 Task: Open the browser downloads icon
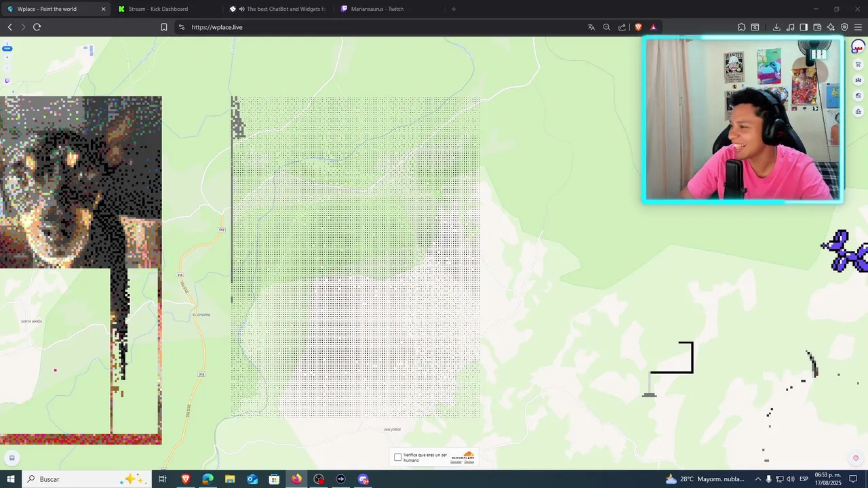776,27
